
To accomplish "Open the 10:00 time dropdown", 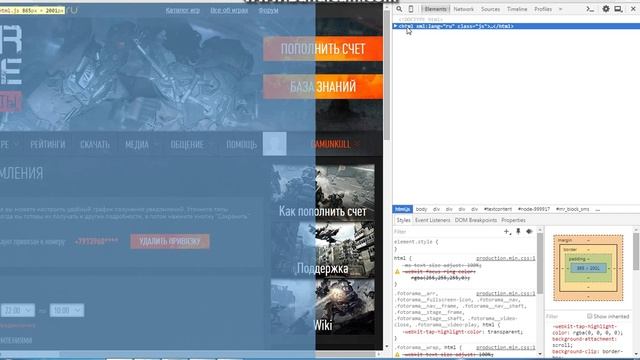I will pos(67,310).
